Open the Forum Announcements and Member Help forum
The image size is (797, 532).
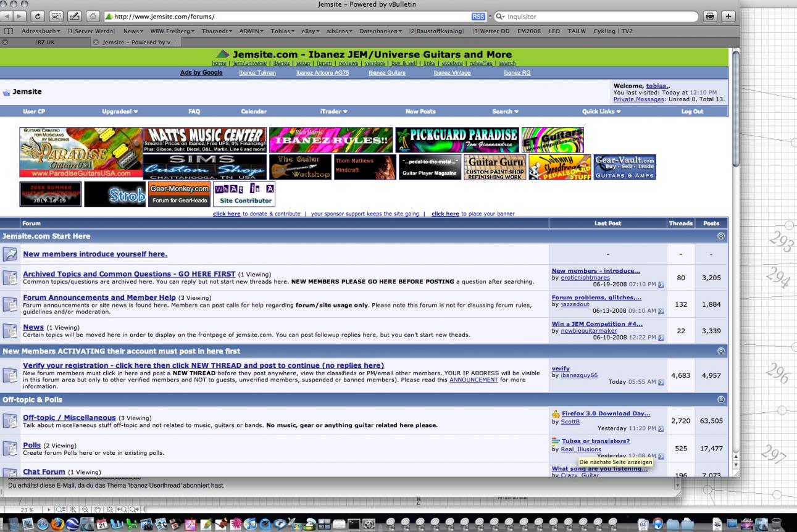(x=99, y=297)
